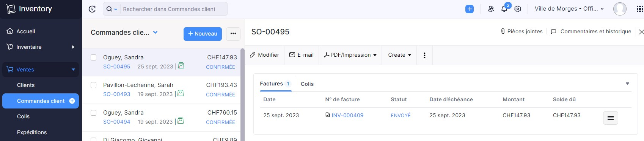Image resolution: width=644 pixels, height=141 pixels.
Task: Click the blue quick-create plus icon
Action: point(470,9)
